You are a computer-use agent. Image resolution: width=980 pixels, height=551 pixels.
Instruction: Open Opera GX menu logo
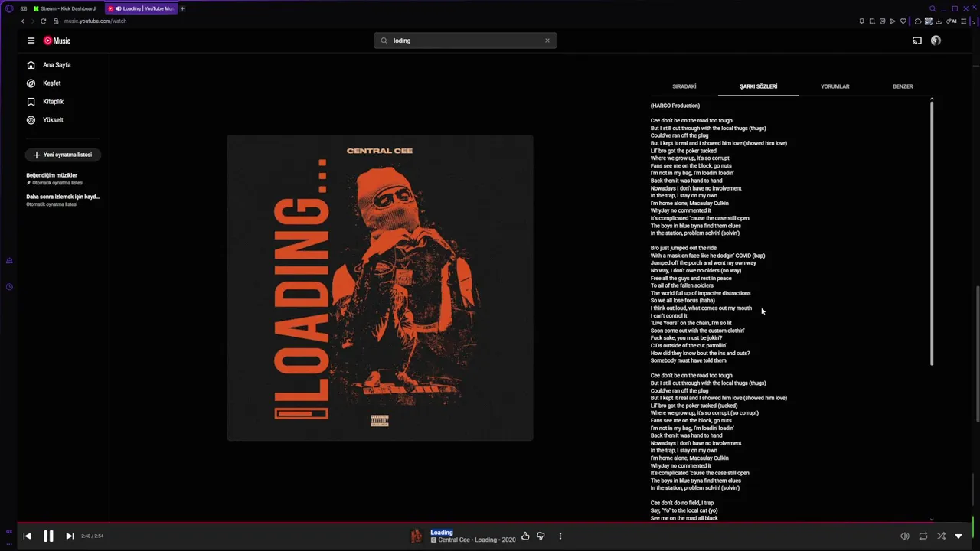click(9, 8)
